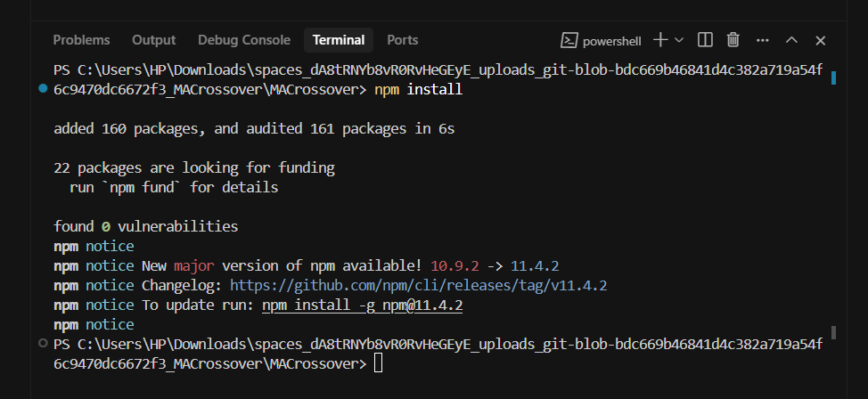This screenshot has width=868, height=399.
Task: Kill the terminal using the trash icon
Action: tap(733, 40)
